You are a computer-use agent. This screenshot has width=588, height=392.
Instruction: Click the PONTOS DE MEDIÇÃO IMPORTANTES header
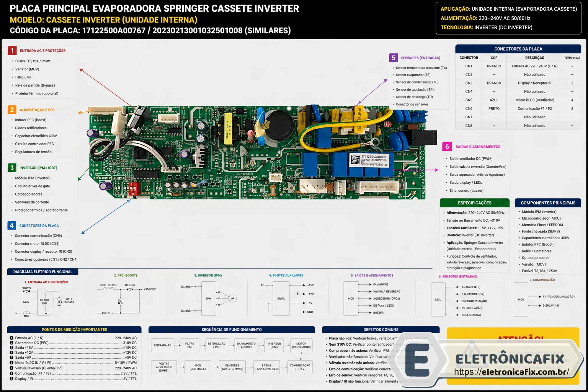74,330
